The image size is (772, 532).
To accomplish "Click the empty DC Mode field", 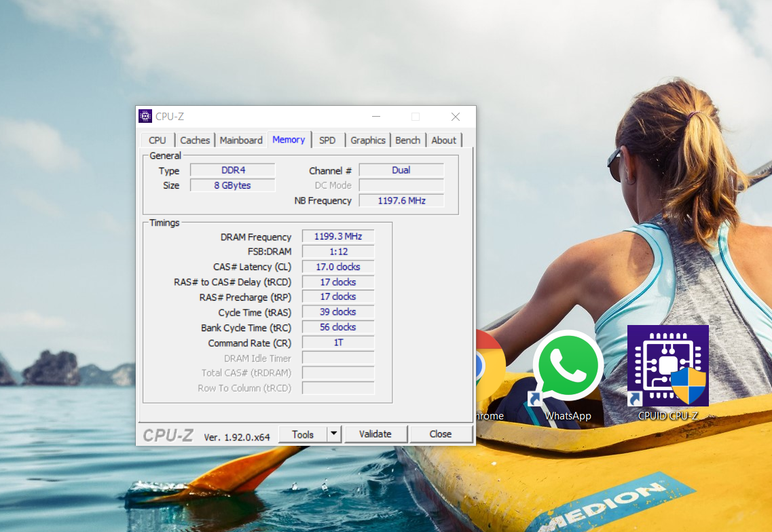I will click(401, 185).
